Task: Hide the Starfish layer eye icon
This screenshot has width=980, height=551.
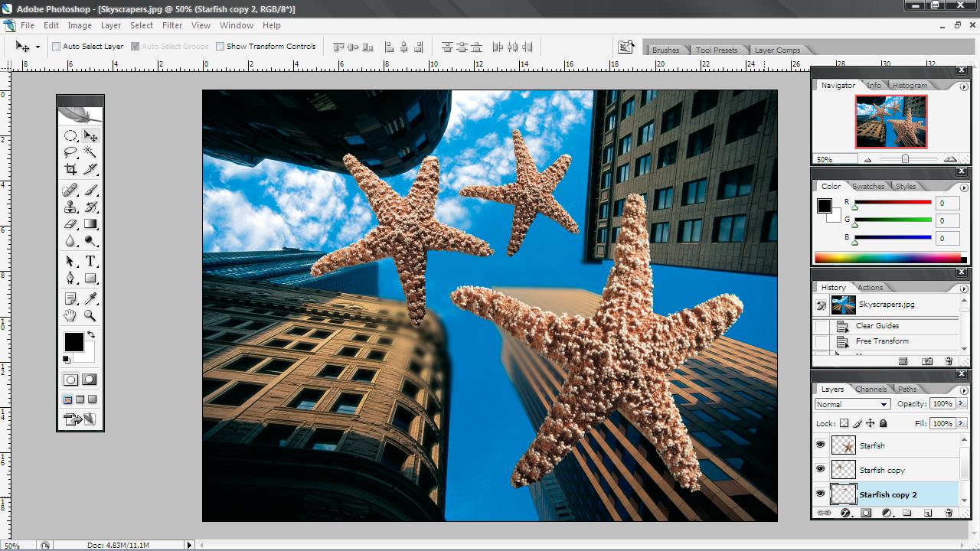Action: pos(821,445)
